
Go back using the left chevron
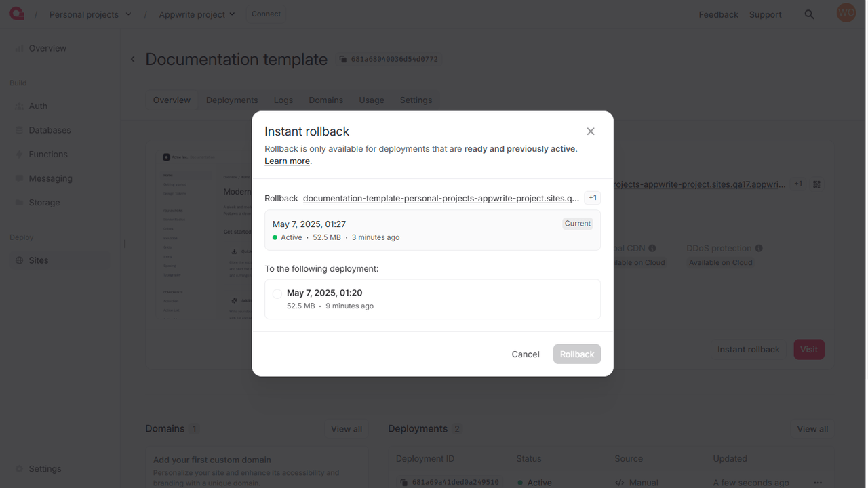tap(133, 60)
